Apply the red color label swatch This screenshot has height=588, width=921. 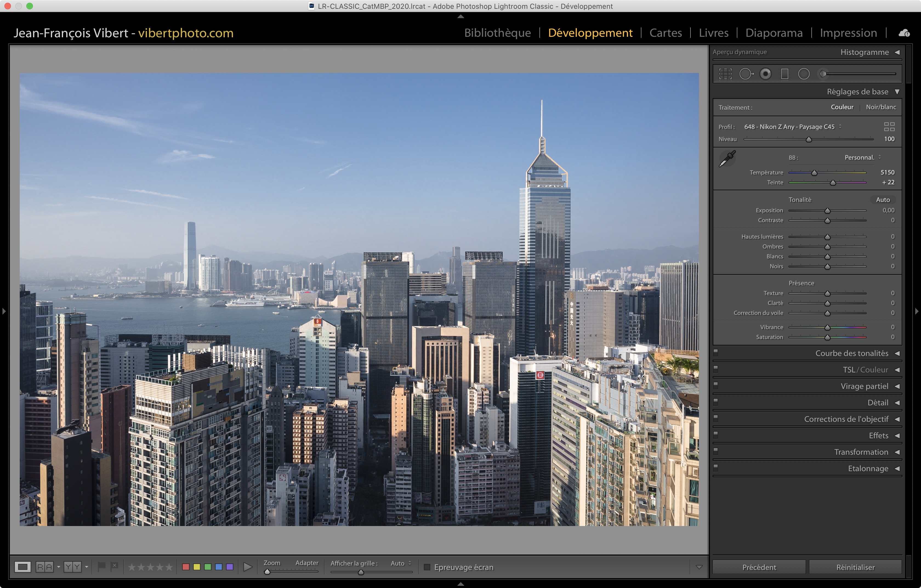186,567
